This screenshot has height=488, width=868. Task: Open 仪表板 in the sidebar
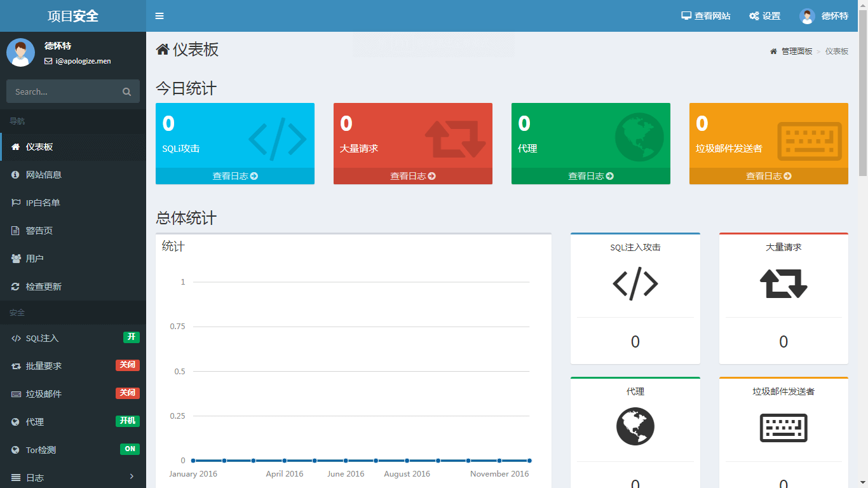pos(73,147)
